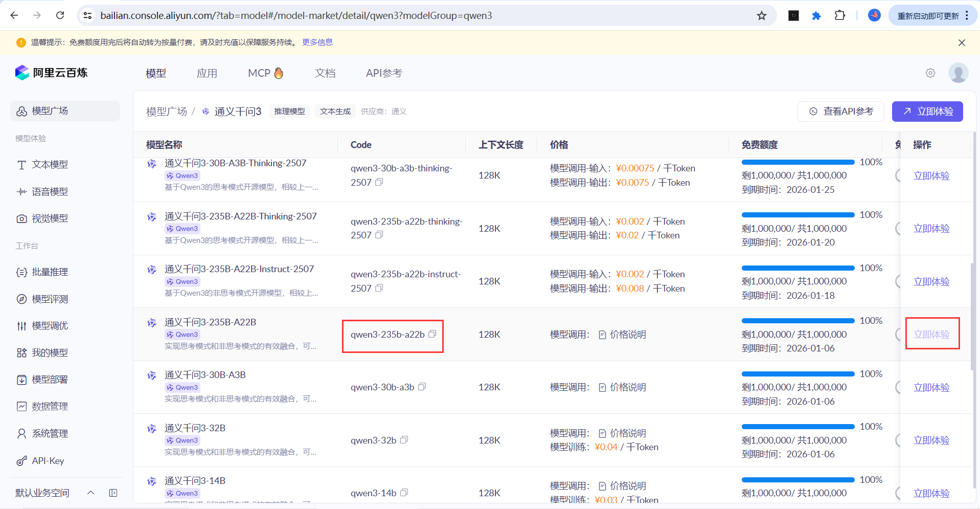Screen dimensions: 980x509
Task: Go back to the previous page
Action: [14, 15]
